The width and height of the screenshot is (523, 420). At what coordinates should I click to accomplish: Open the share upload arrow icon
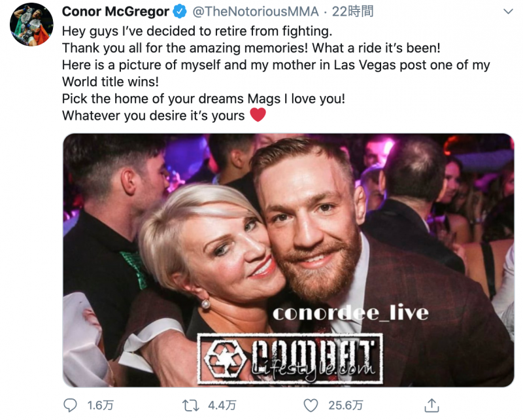pyautogui.click(x=431, y=406)
